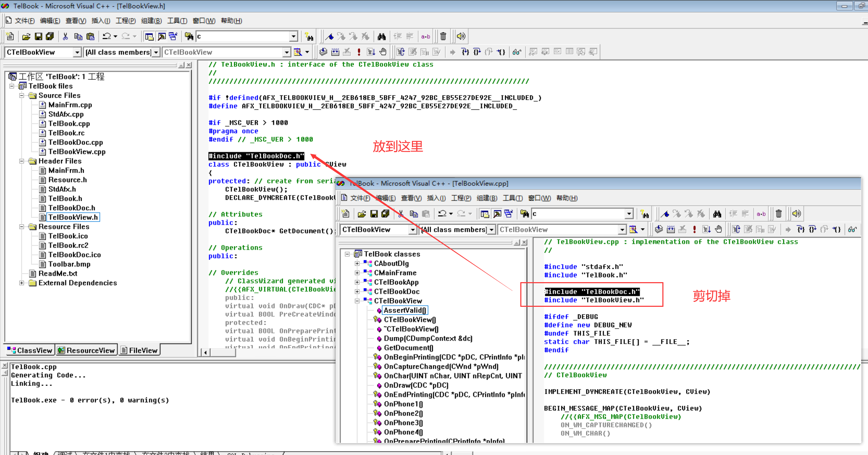The image size is (868, 455).
Task: Open All class members dropdown in TelBookView.h window
Action: [x=156, y=52]
